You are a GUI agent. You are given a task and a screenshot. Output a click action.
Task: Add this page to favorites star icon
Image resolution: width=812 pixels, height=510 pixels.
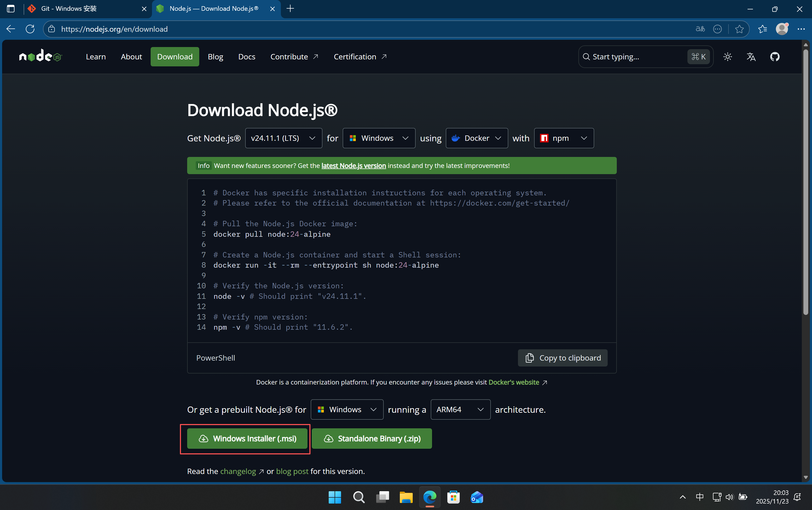pos(739,29)
